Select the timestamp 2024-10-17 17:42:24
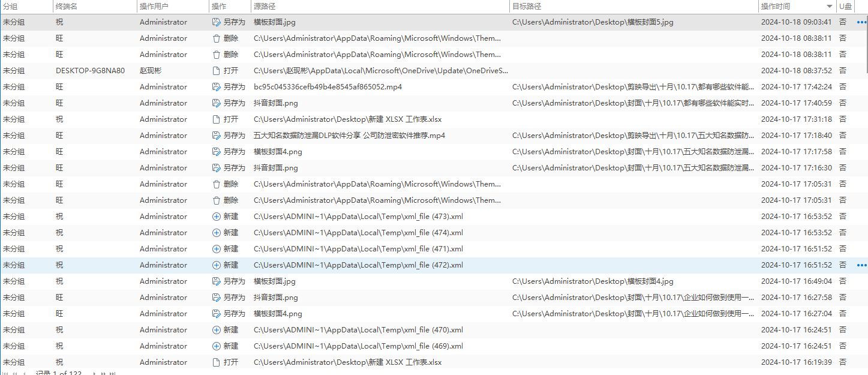 click(796, 87)
